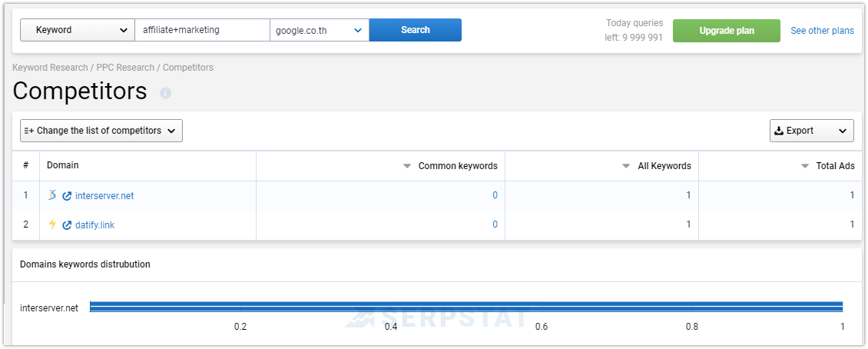Click the info icon beside Competitors heading
868x349 pixels.
(165, 93)
